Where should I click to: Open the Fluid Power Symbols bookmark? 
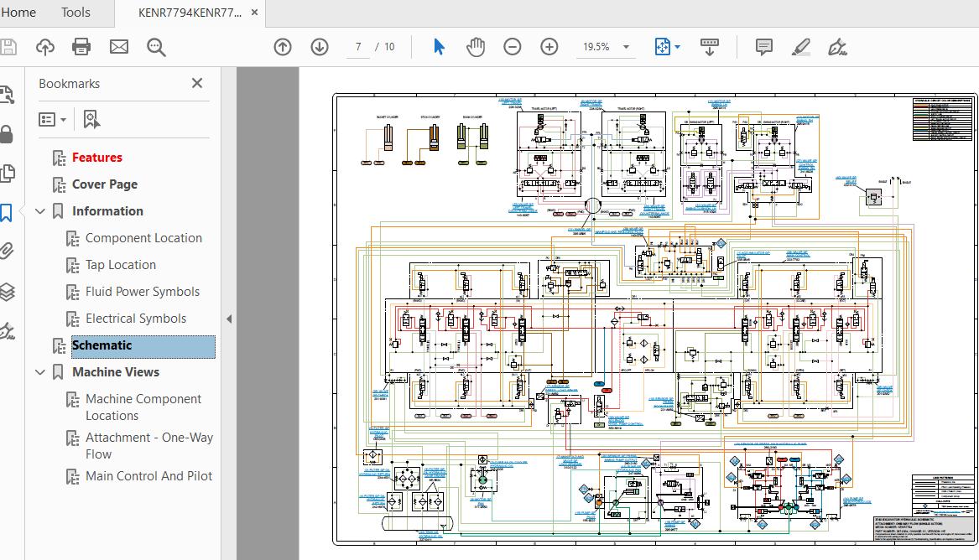143,291
